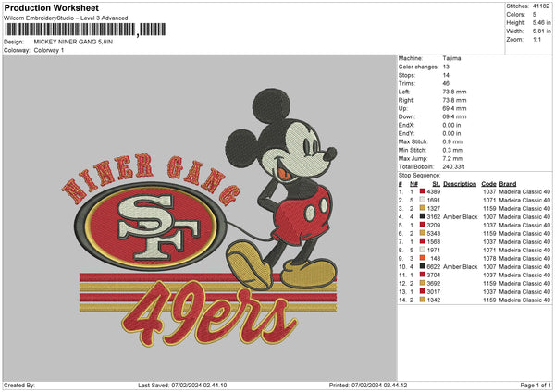This screenshot has width=555, height=392.
Task: Click the gold swatch beside stitch count 1327
Action: pyautogui.click(x=423, y=208)
